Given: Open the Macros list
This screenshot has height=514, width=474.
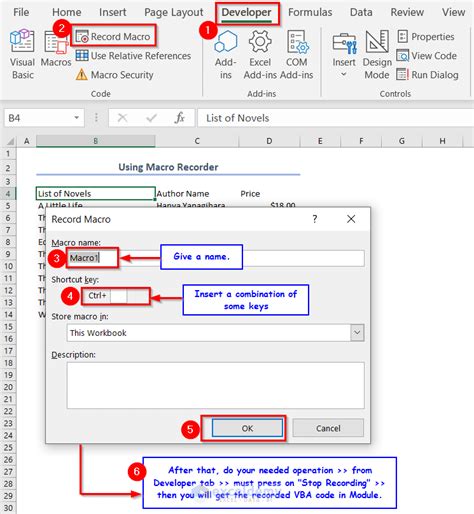Looking at the screenshot, I should click(56, 49).
